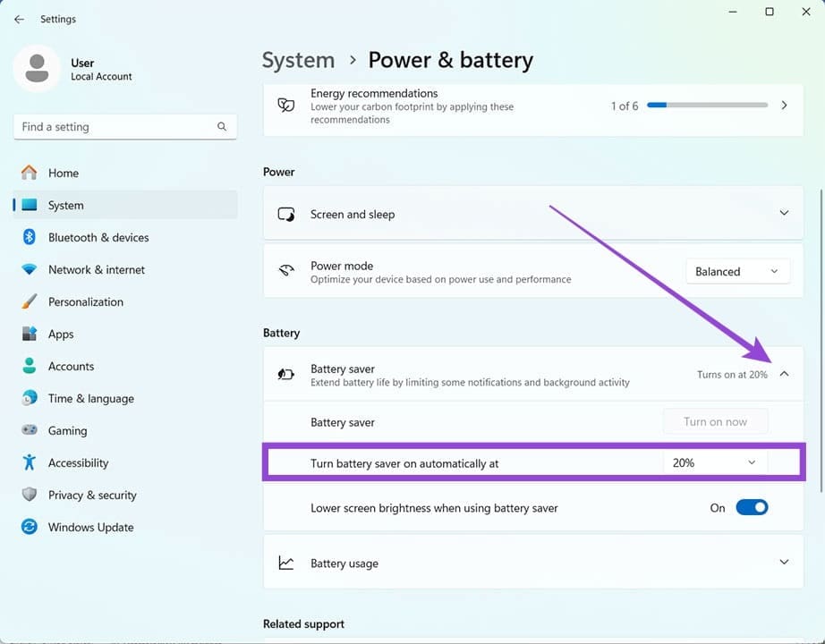Click the Find a setting search box
The width and height of the screenshot is (825, 644).
click(x=124, y=126)
